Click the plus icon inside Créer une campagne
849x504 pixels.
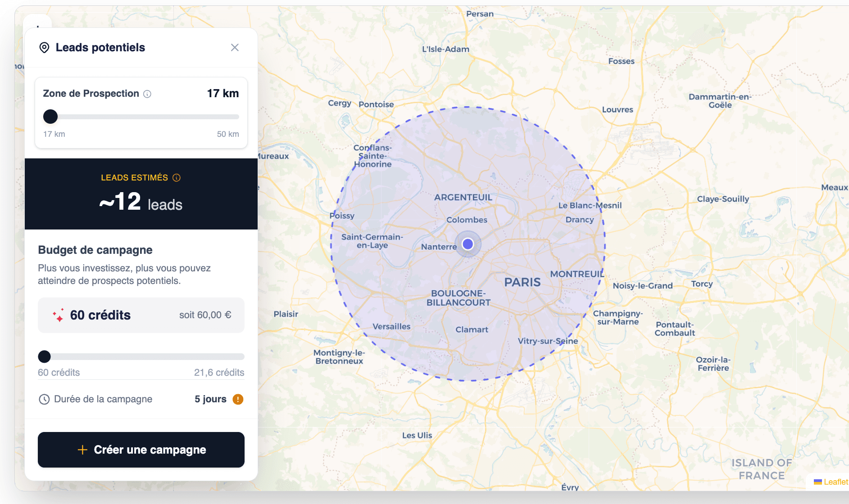click(x=82, y=450)
